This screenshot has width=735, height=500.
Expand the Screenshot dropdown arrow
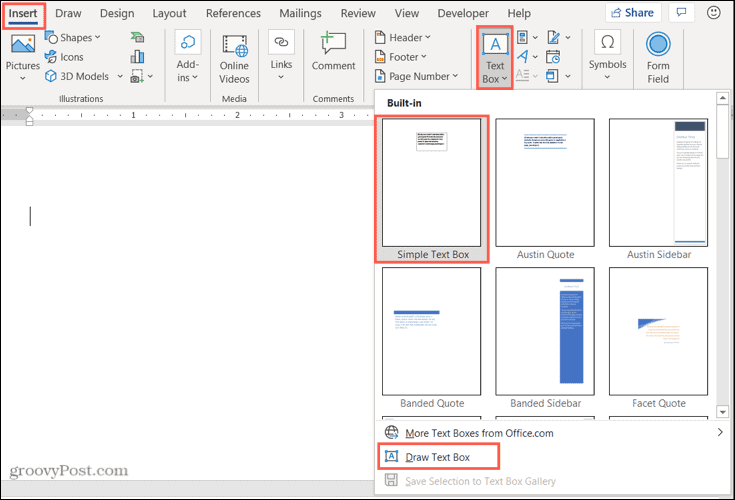click(150, 76)
